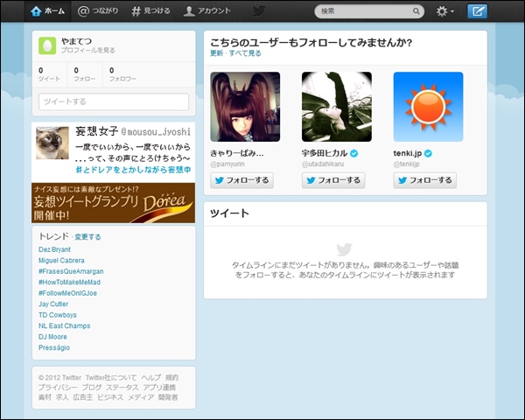Open trend NL East Champs
Viewport: 525px width, 420px height.
[64, 325]
